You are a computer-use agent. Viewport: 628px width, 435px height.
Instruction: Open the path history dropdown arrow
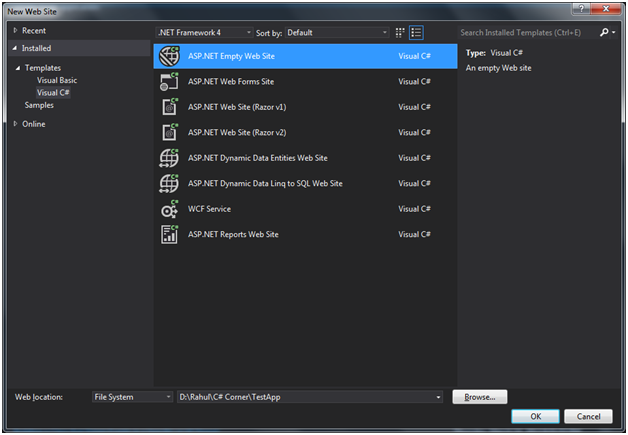point(438,397)
